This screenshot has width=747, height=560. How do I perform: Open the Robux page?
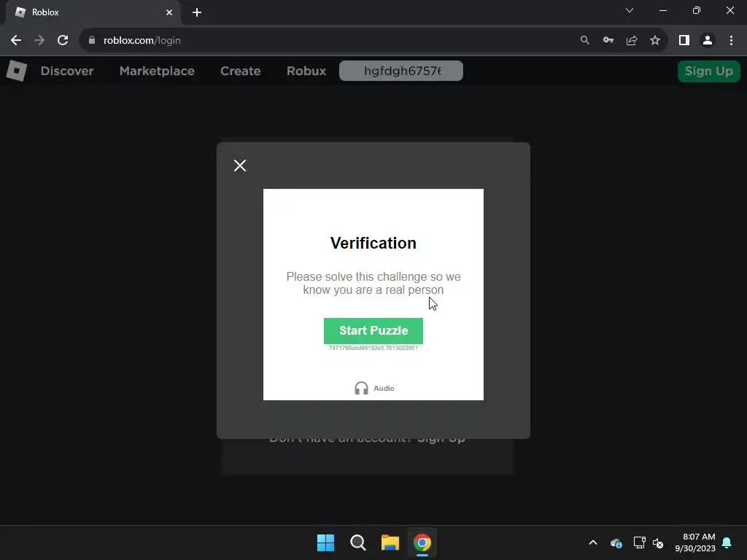pos(306,71)
